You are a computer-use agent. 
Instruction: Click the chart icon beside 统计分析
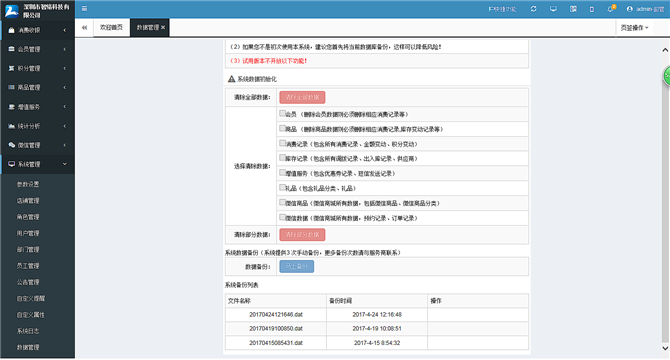[12, 126]
